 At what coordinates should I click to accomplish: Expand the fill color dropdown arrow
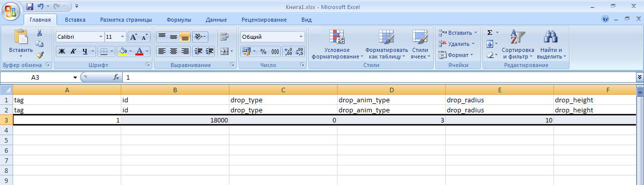[x=130, y=51]
